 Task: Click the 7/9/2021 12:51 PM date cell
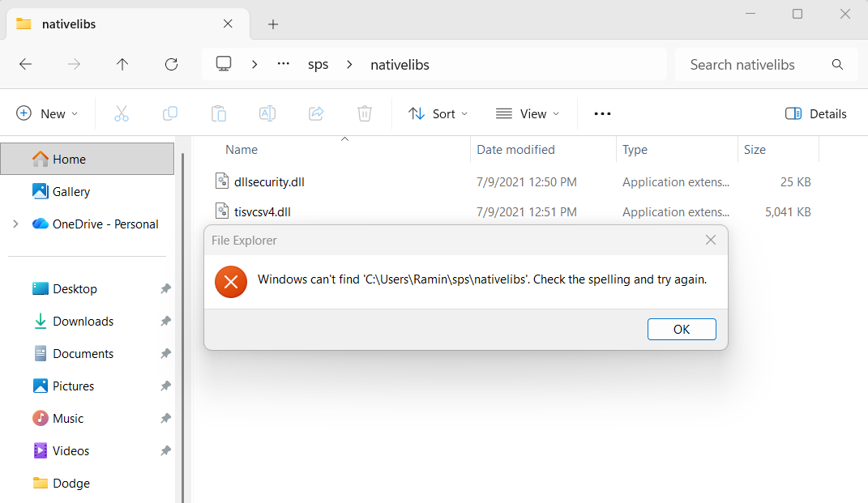click(527, 212)
